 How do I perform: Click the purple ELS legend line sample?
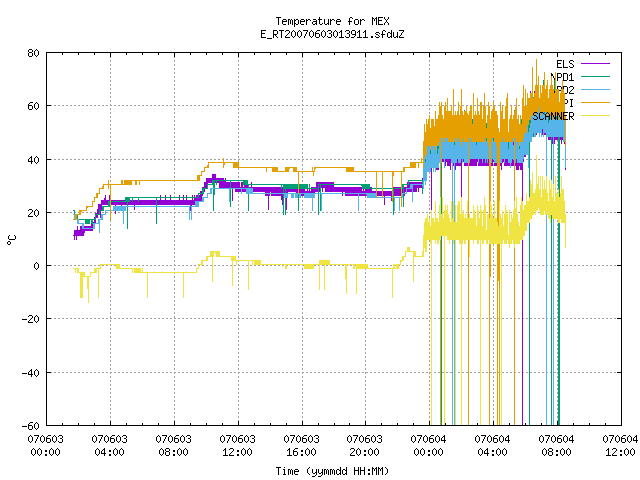point(595,64)
